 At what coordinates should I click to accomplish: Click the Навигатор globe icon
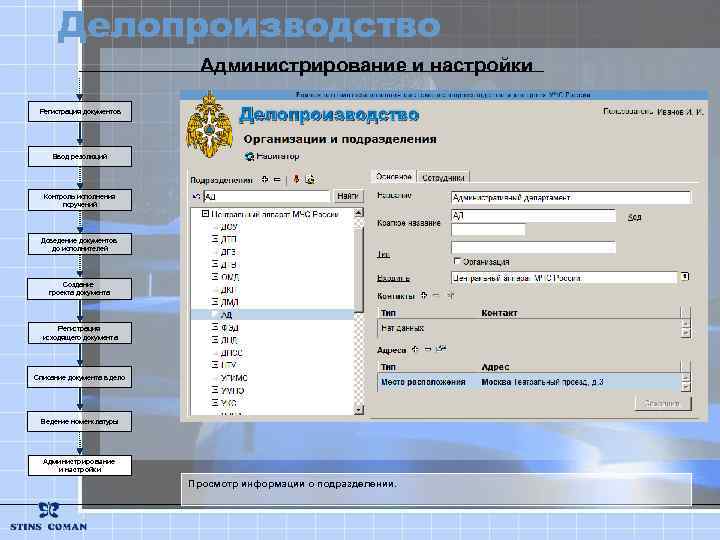click(x=249, y=157)
